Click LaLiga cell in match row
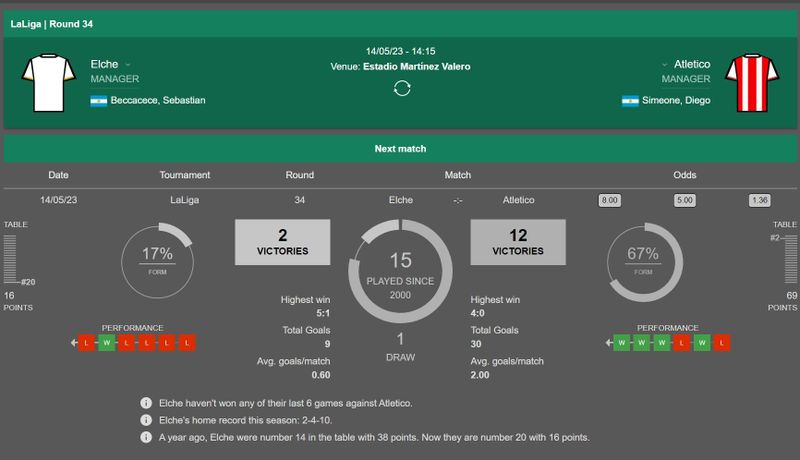The image size is (800, 460). (x=185, y=200)
